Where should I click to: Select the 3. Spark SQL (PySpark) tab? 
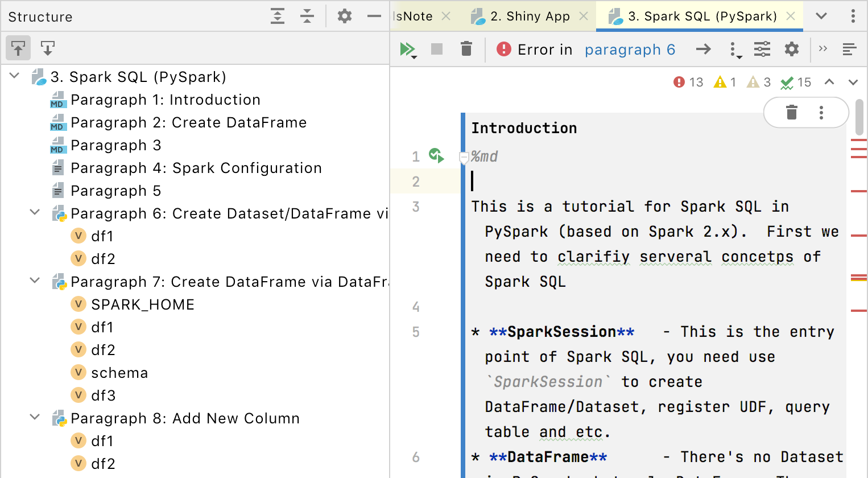pyautogui.click(x=702, y=17)
